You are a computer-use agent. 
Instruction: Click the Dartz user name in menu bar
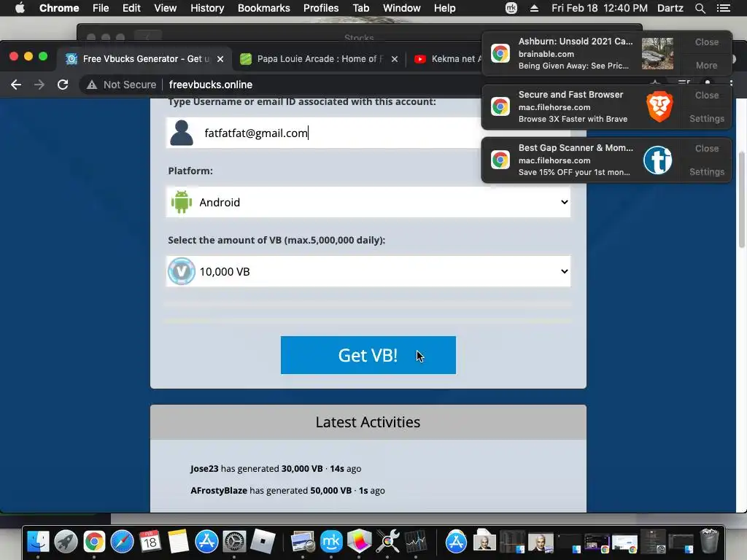tap(670, 8)
